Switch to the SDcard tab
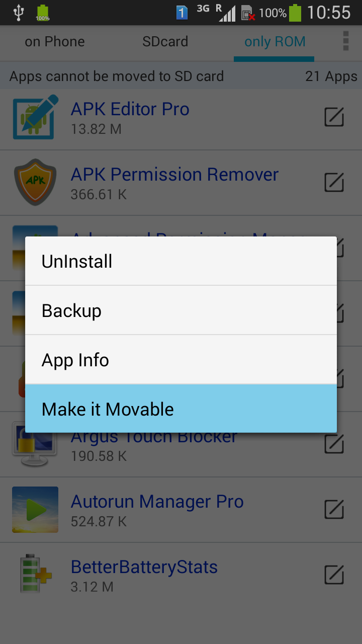The image size is (362, 644). click(x=165, y=42)
